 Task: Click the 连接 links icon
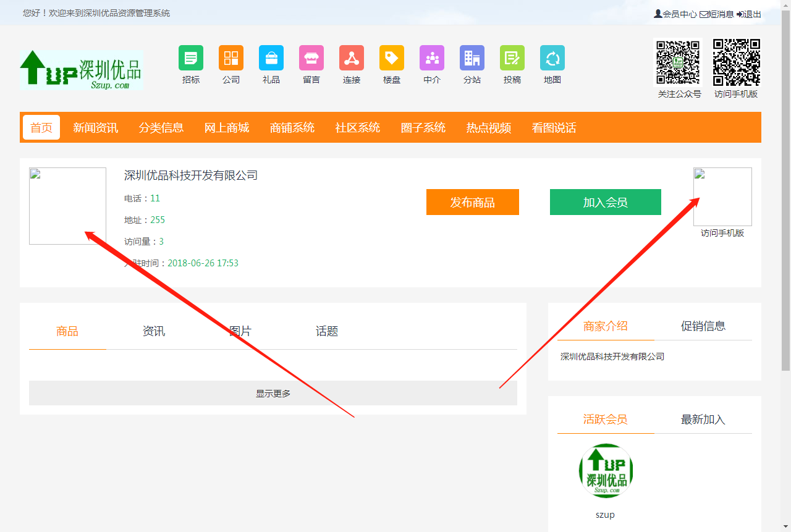pos(352,58)
